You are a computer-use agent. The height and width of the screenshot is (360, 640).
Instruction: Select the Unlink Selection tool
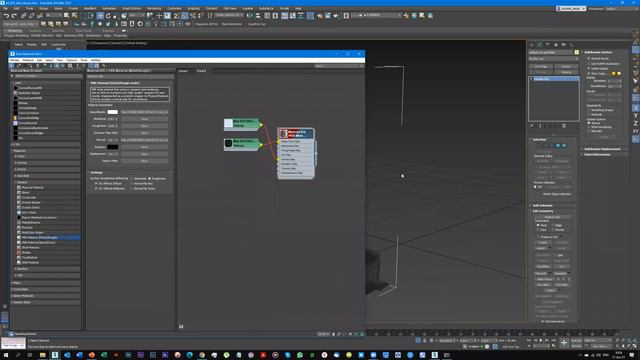point(31,16)
